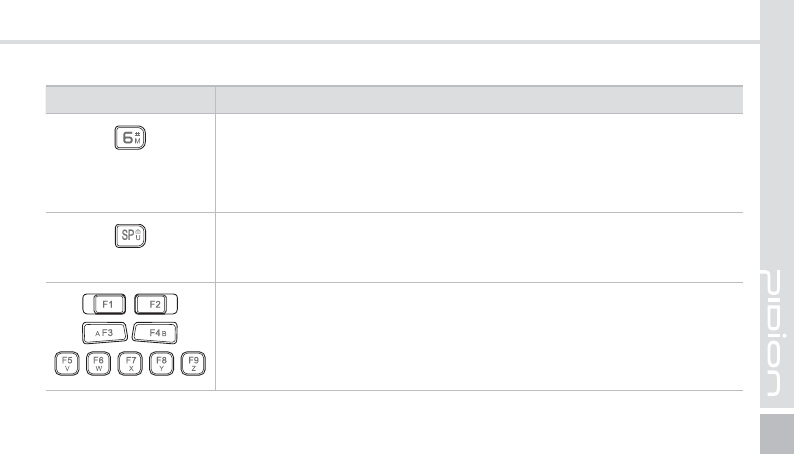Select the gray header cell above key icons

131,100
